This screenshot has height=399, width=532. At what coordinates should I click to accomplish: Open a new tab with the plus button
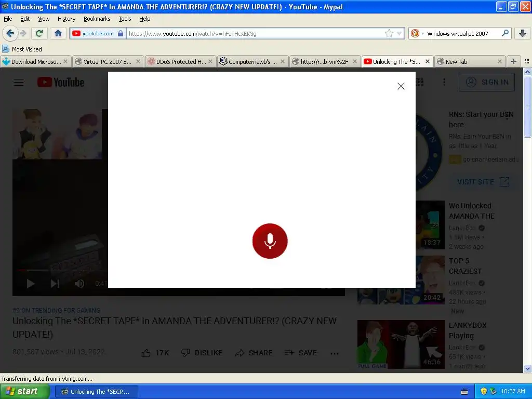pos(514,61)
